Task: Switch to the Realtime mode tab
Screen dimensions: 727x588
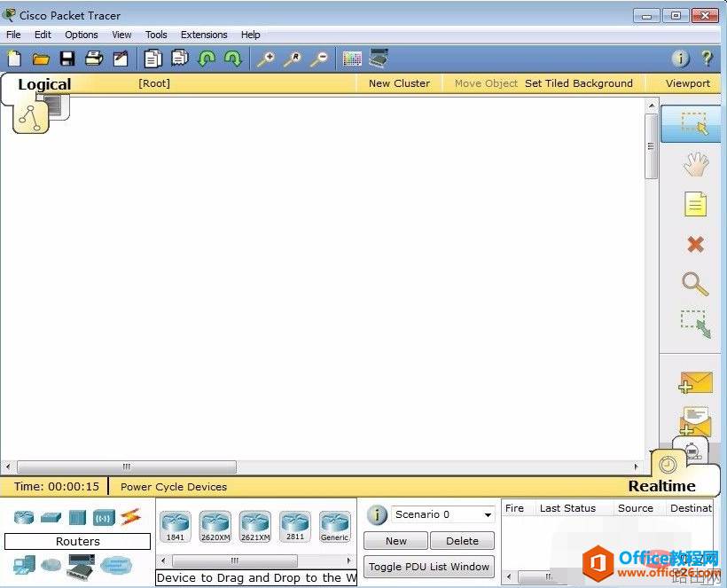Action: coord(662,486)
